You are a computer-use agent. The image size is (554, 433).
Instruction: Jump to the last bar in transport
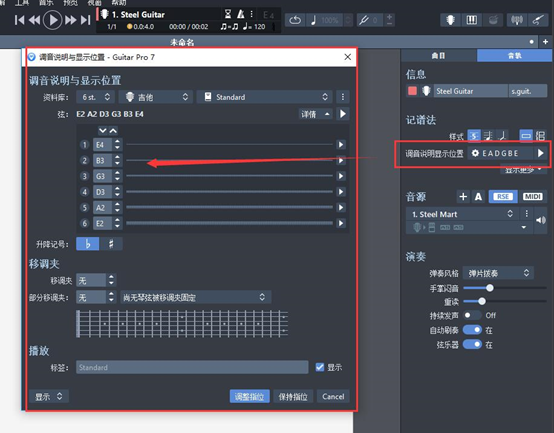click(86, 20)
